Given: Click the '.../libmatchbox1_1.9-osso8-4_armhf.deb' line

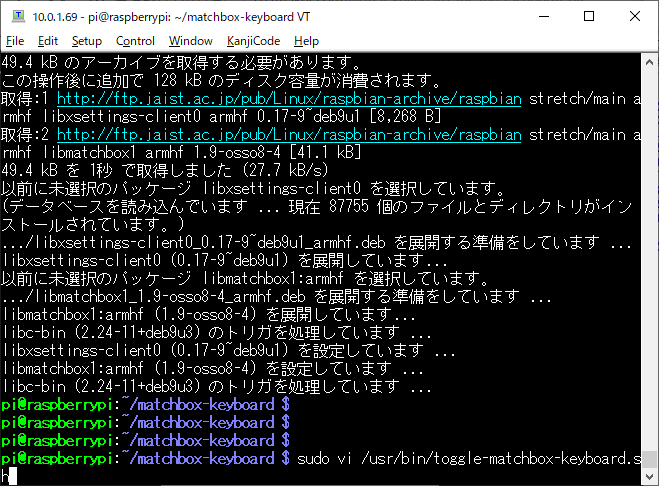Looking at the screenshot, I should 277,296.
